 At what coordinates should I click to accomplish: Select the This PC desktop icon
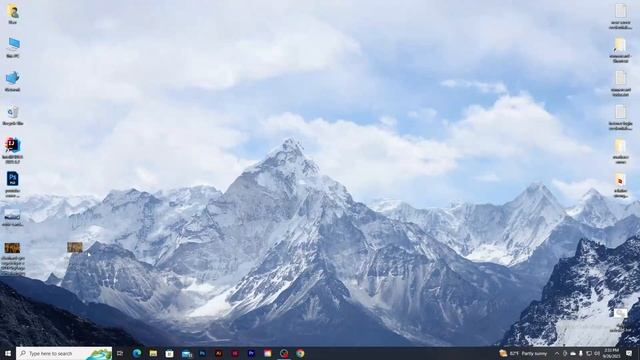coord(13,48)
